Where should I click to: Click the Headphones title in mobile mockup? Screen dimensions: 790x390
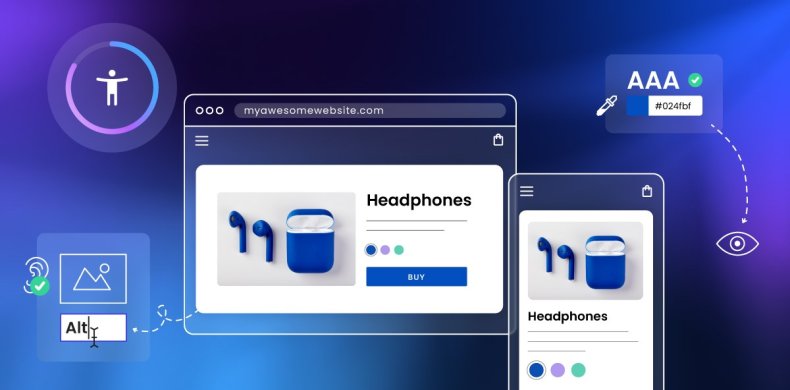567,316
